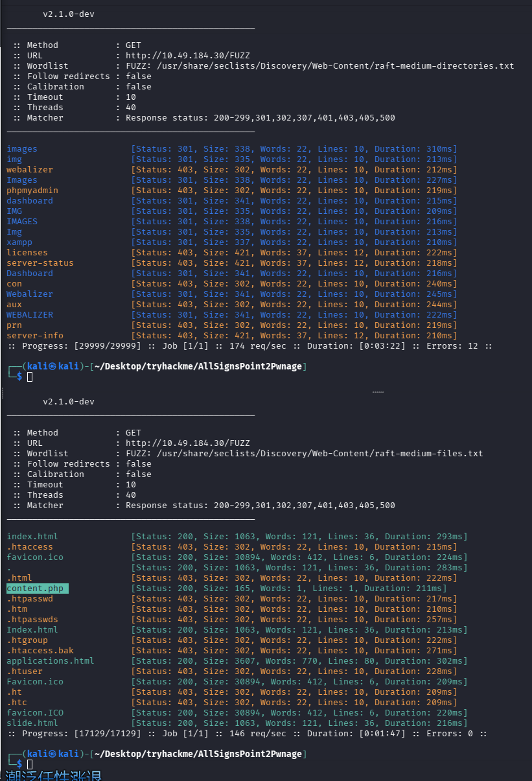Click the licenses result entry
532x781 pixels.
(x=27, y=253)
